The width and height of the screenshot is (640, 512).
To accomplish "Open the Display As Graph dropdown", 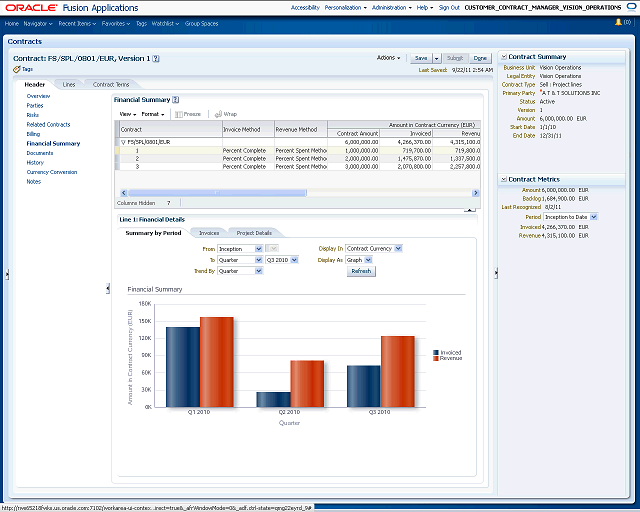I will [x=368, y=260].
